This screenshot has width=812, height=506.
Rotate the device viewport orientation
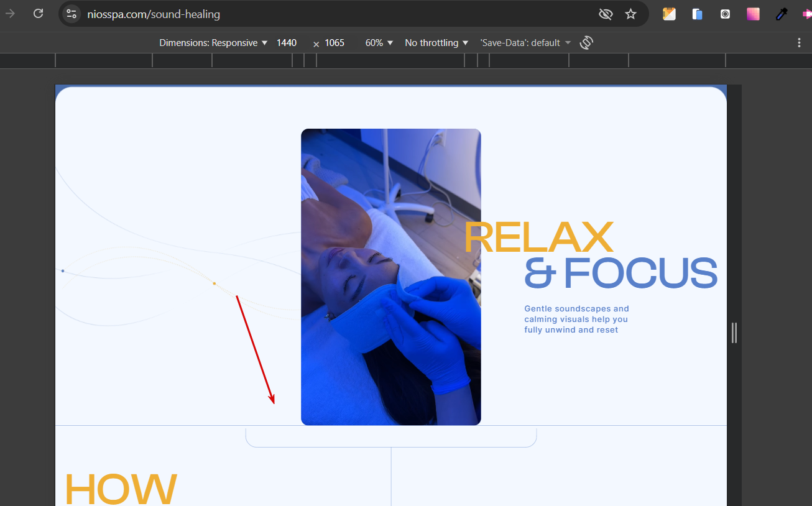coord(586,42)
